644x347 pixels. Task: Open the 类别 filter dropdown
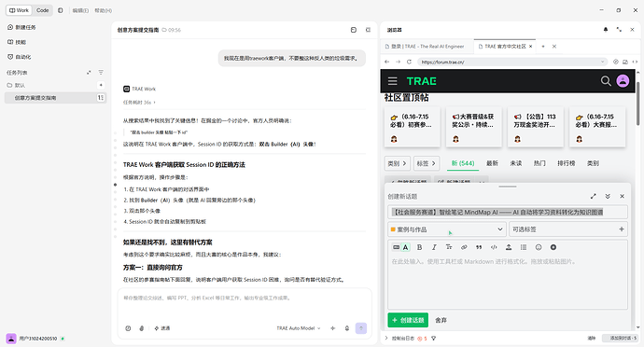pyautogui.click(x=398, y=163)
